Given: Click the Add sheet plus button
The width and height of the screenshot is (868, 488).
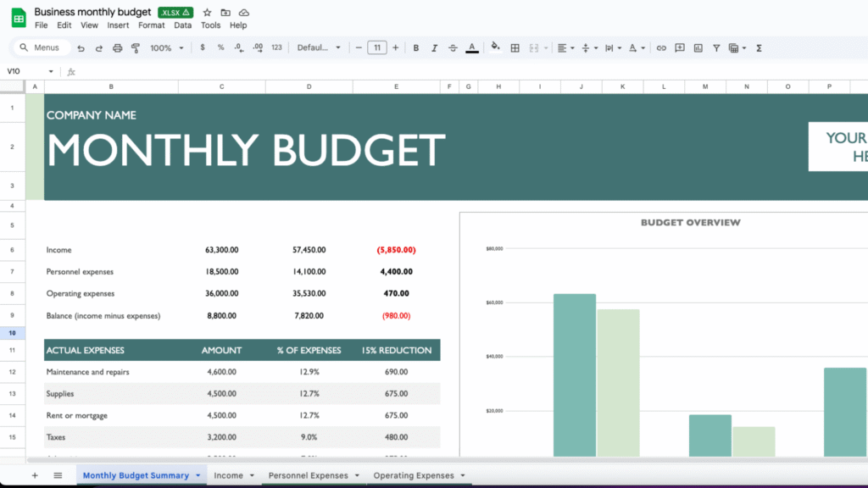Looking at the screenshot, I should [x=35, y=475].
